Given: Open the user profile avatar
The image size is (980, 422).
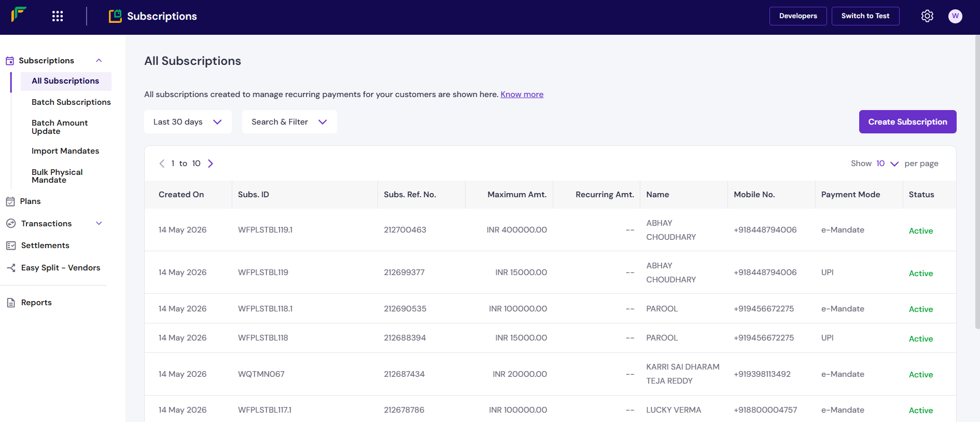Looking at the screenshot, I should (955, 16).
